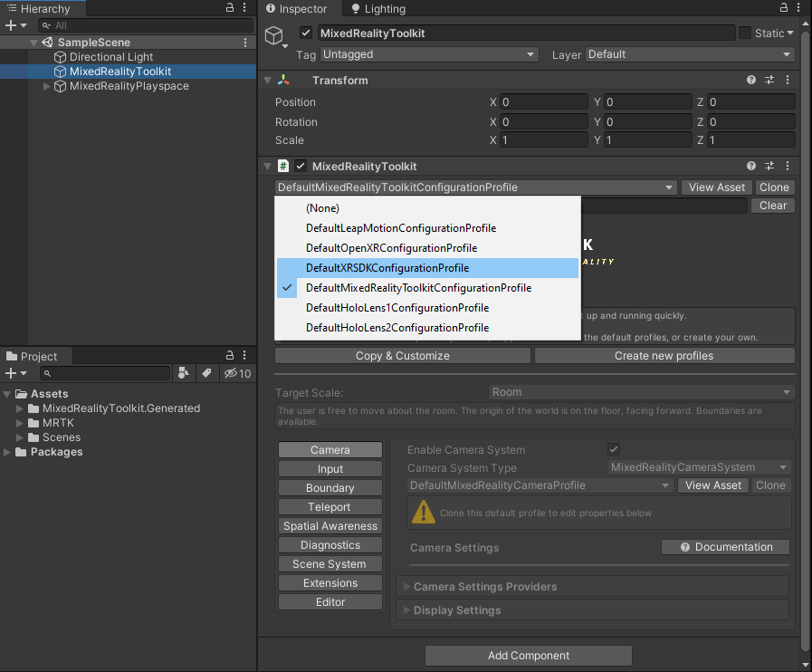The width and height of the screenshot is (812, 672).
Task: Toggle Enable Camera System checkbox
Action: click(x=614, y=449)
